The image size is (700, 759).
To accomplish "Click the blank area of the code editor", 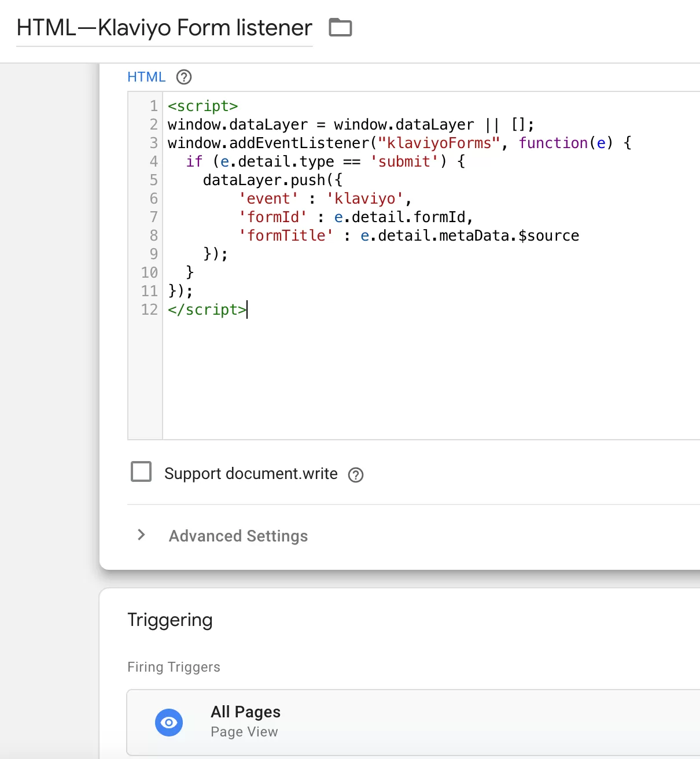I will pos(431,379).
